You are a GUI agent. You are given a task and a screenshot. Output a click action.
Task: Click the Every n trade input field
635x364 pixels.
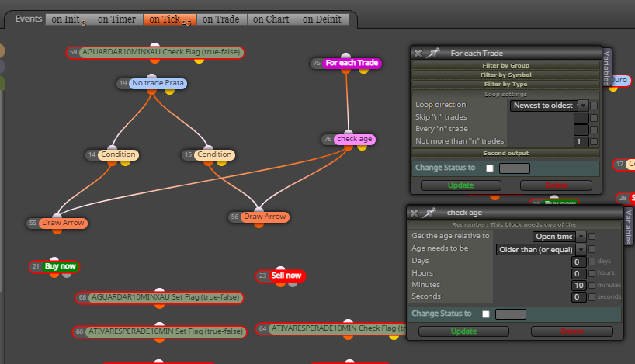click(581, 130)
